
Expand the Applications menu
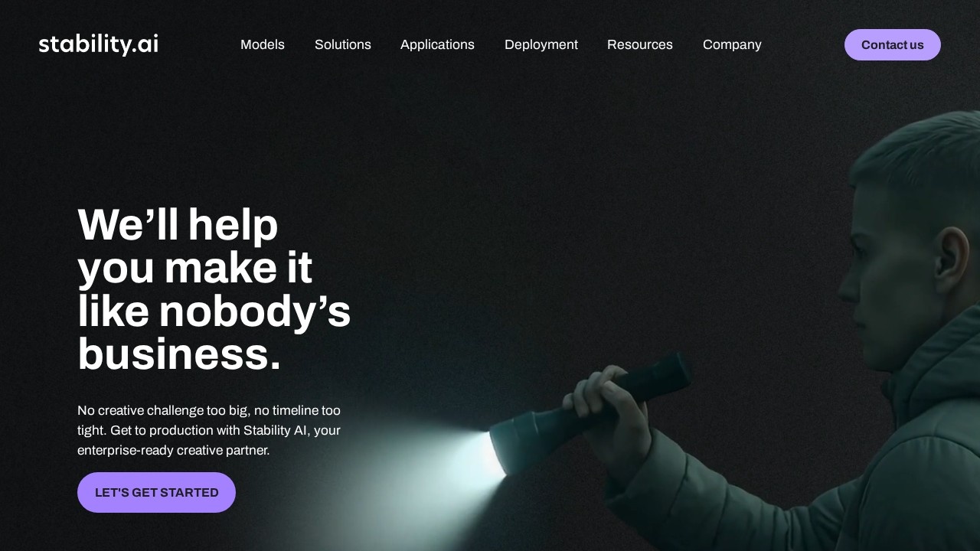click(437, 44)
